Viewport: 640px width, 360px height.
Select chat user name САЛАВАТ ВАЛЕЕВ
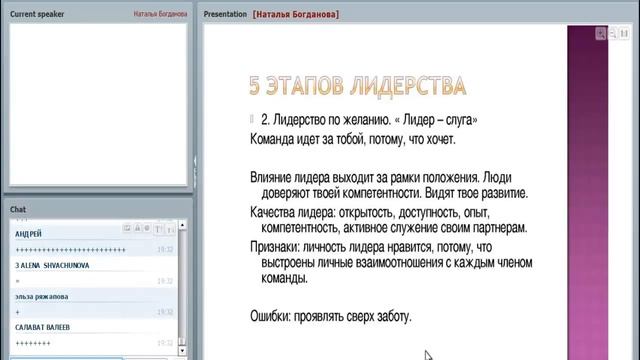click(x=42, y=327)
